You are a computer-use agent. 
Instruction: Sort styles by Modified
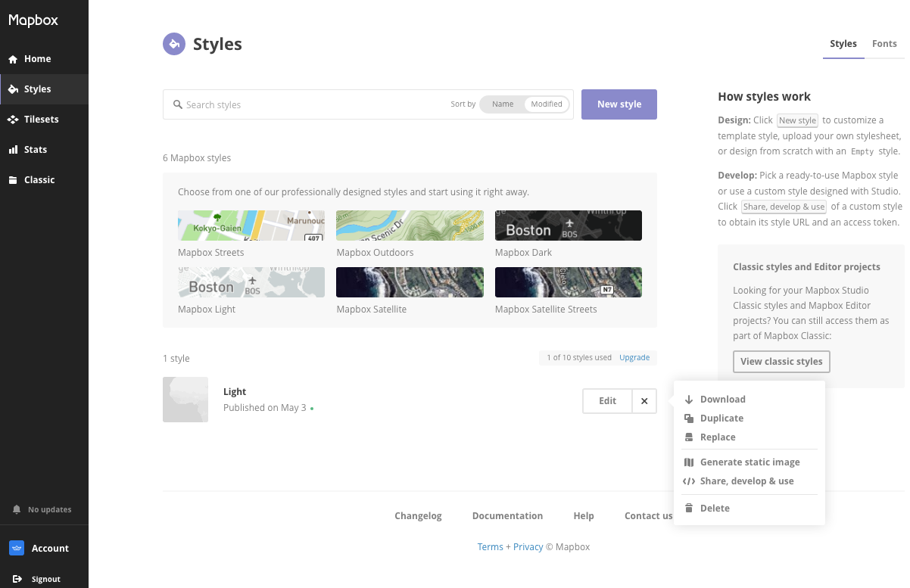click(546, 104)
